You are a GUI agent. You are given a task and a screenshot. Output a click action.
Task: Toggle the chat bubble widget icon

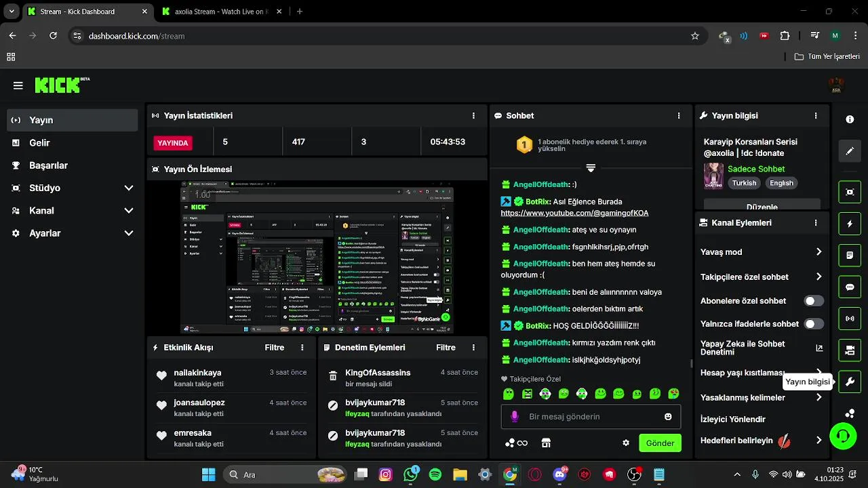850,287
